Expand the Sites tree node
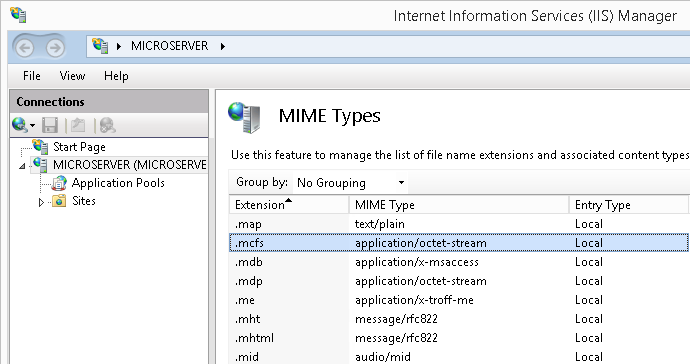The width and height of the screenshot is (690, 364). coord(41,202)
